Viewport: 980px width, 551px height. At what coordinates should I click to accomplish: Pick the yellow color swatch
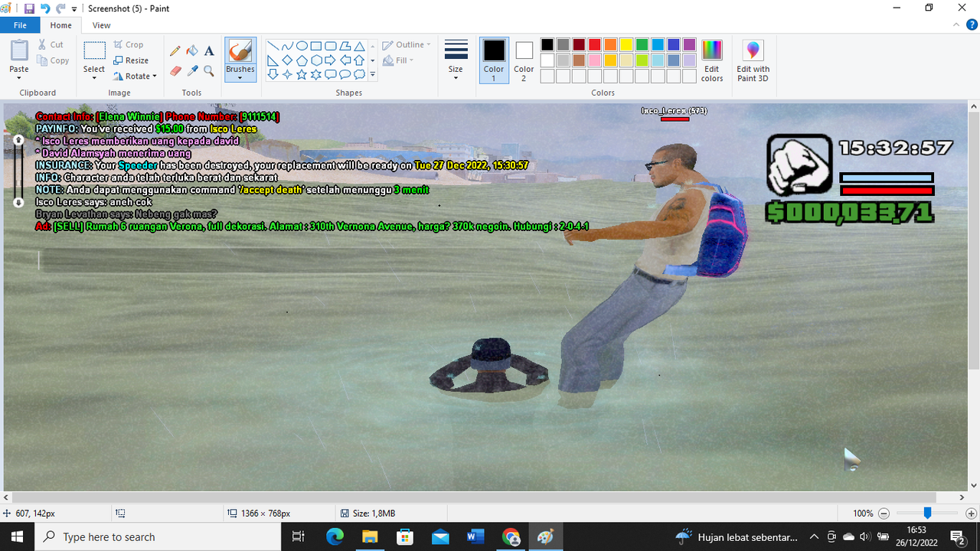626,45
